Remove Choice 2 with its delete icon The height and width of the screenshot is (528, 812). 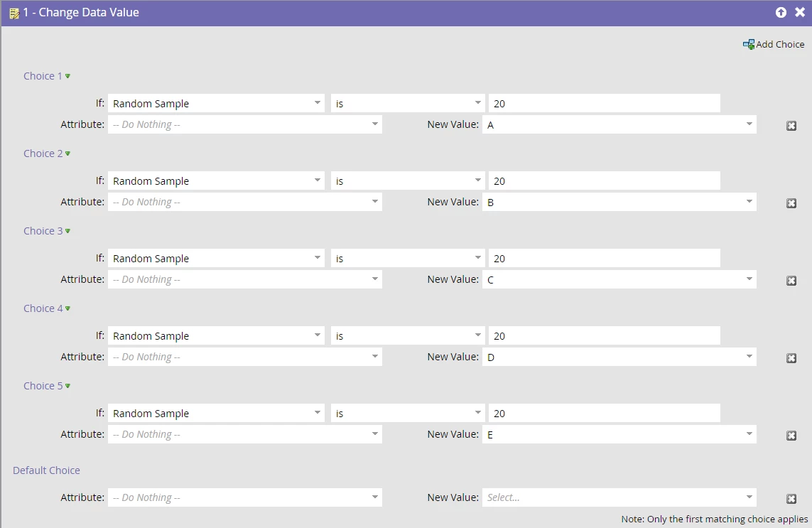tap(791, 203)
